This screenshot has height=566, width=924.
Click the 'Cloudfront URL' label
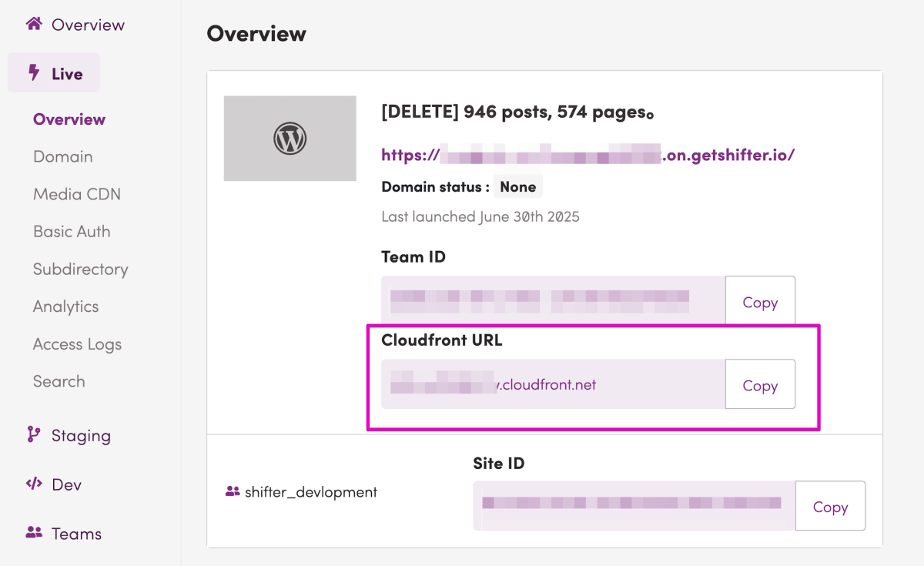[442, 340]
